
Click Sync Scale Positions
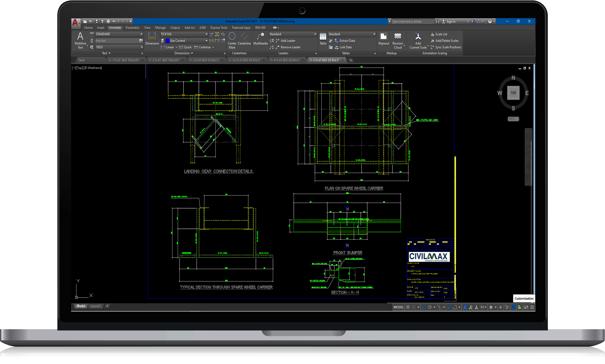click(446, 47)
